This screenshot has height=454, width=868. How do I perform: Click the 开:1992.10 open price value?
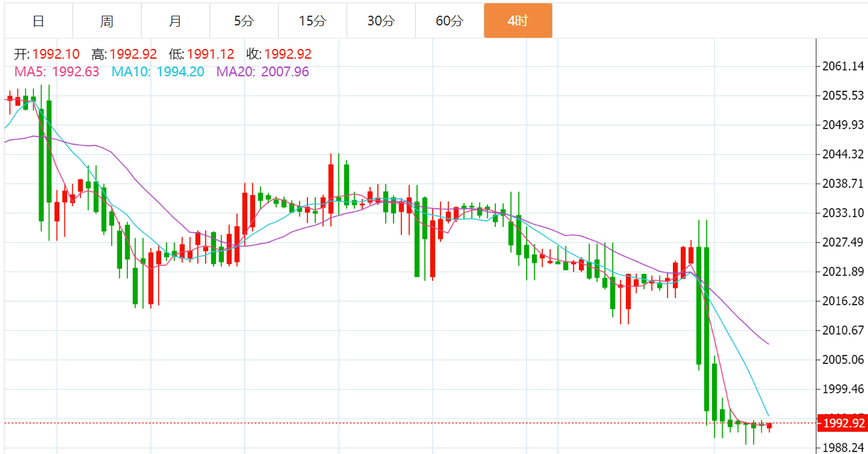click(47, 55)
